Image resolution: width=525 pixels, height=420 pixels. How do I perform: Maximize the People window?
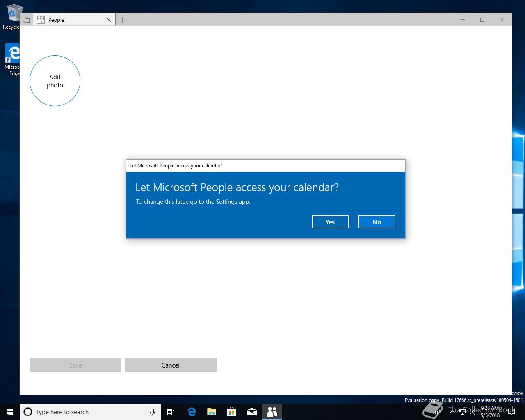482,20
